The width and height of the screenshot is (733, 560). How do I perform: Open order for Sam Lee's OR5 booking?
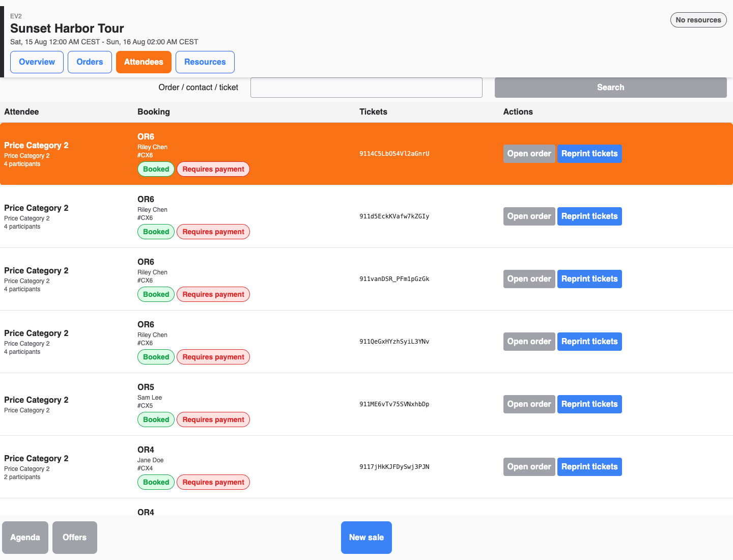(x=529, y=404)
